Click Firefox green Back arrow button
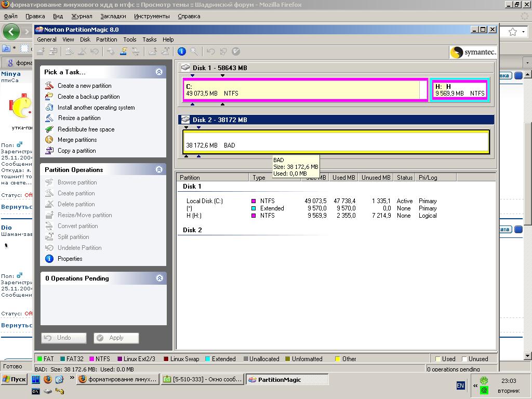Screen dimensions: 532x399 [11, 32]
